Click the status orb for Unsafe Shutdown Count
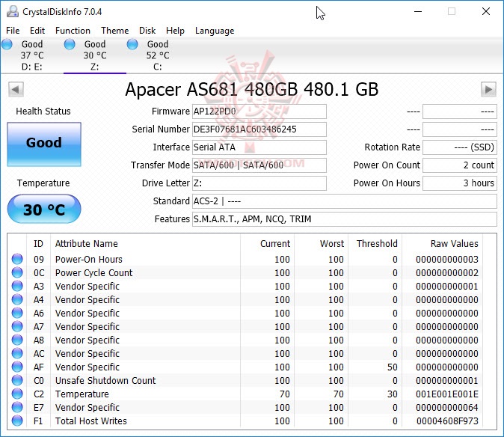 pyautogui.click(x=17, y=381)
